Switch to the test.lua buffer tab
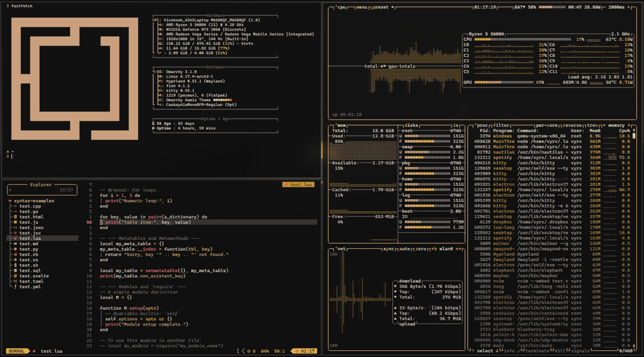Viewport: 644px width, 357px height. point(298,184)
